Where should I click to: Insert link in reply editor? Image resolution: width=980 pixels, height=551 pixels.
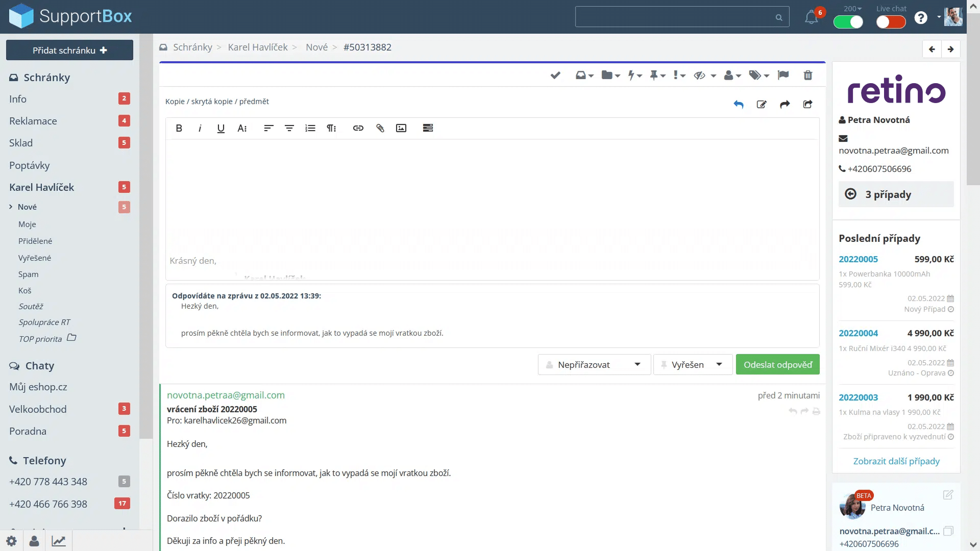click(x=358, y=128)
